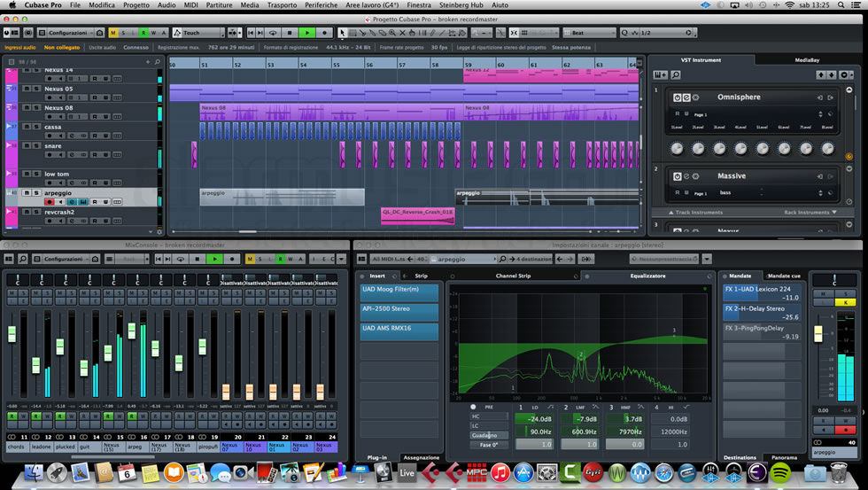Start playback in main transport toolbar

coord(307,33)
